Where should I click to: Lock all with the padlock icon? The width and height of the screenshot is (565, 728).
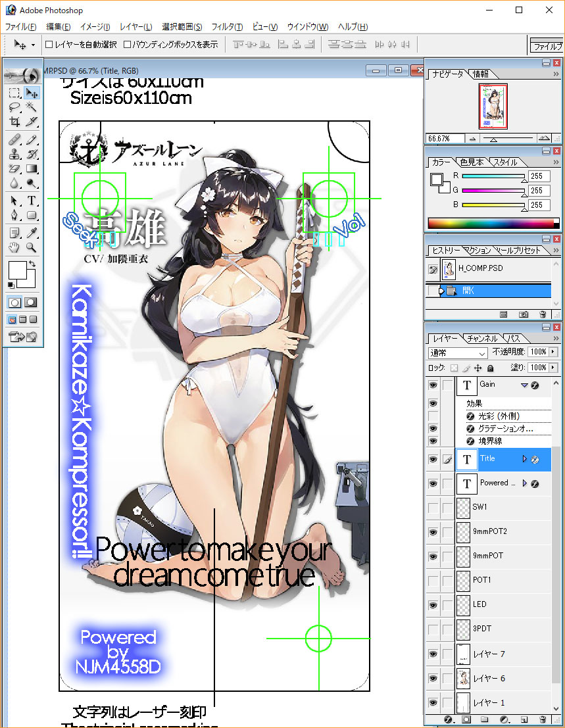tap(490, 368)
